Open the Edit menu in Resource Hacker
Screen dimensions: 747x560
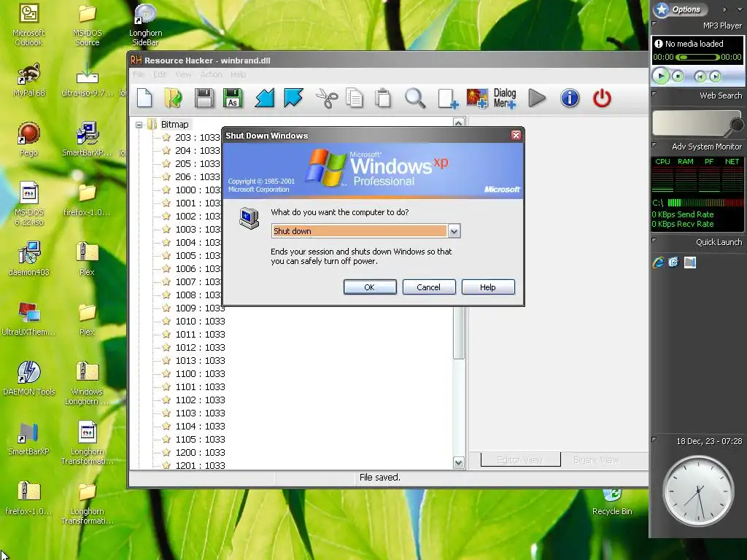(x=160, y=75)
